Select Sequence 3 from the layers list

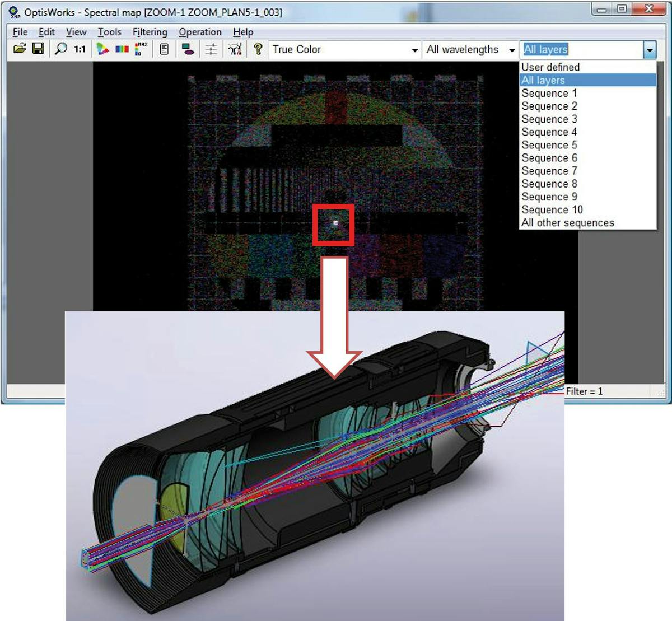click(x=549, y=119)
